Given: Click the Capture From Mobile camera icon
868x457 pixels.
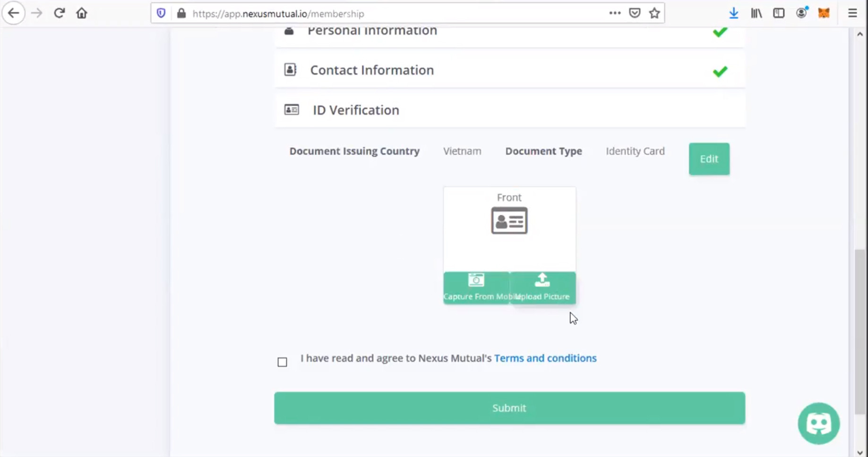Looking at the screenshot, I should coord(476,280).
